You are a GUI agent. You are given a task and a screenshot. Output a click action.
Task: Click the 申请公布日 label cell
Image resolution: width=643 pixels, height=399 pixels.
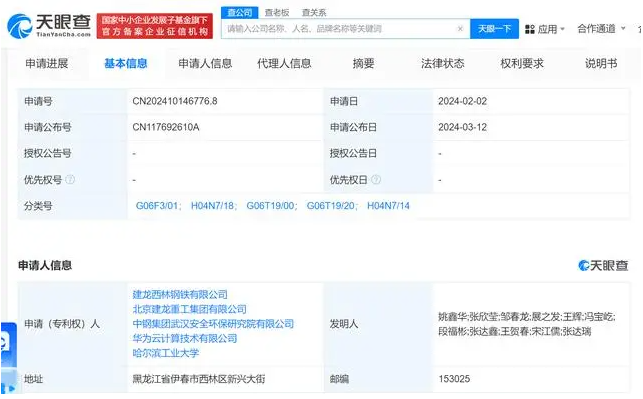pyautogui.click(x=378, y=127)
